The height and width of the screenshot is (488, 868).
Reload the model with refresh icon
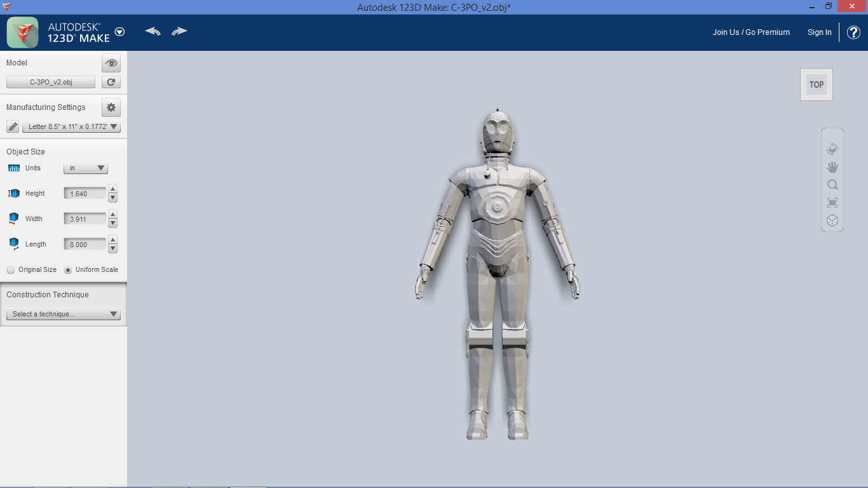pos(111,82)
